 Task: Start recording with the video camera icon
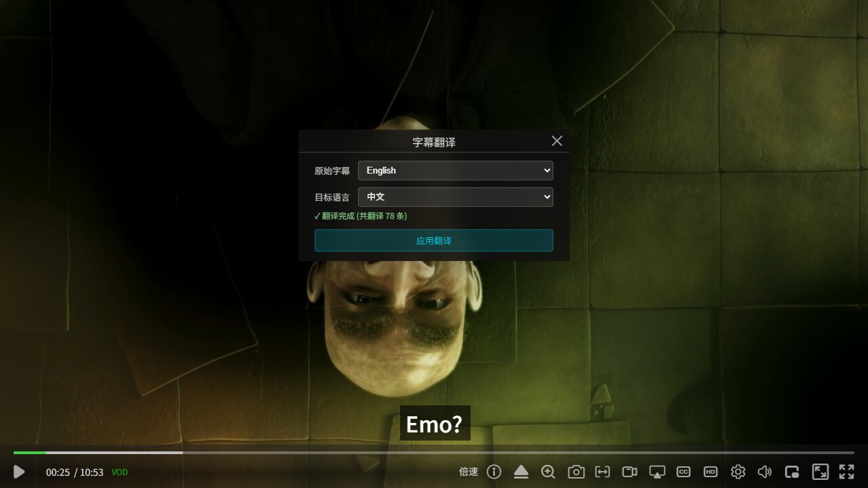click(x=630, y=472)
